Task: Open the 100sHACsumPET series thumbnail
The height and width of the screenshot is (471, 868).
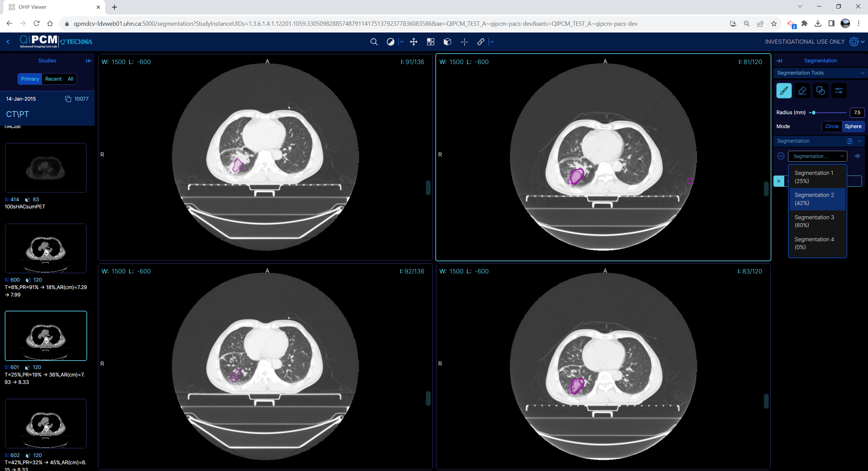Action: pos(46,168)
